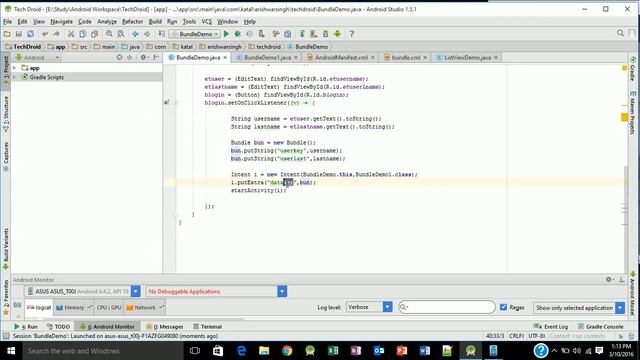
Task: Click the Cut scissors icon
Action: tap(71, 34)
